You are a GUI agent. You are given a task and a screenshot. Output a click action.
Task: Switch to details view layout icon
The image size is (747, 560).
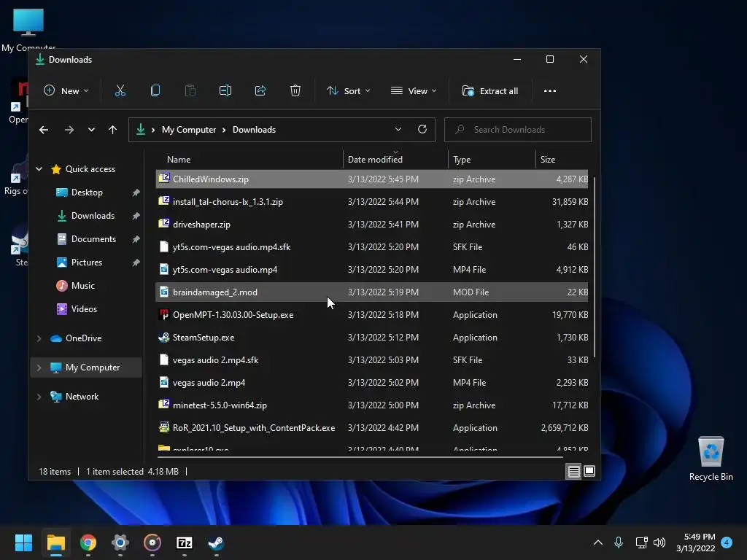pyautogui.click(x=573, y=472)
